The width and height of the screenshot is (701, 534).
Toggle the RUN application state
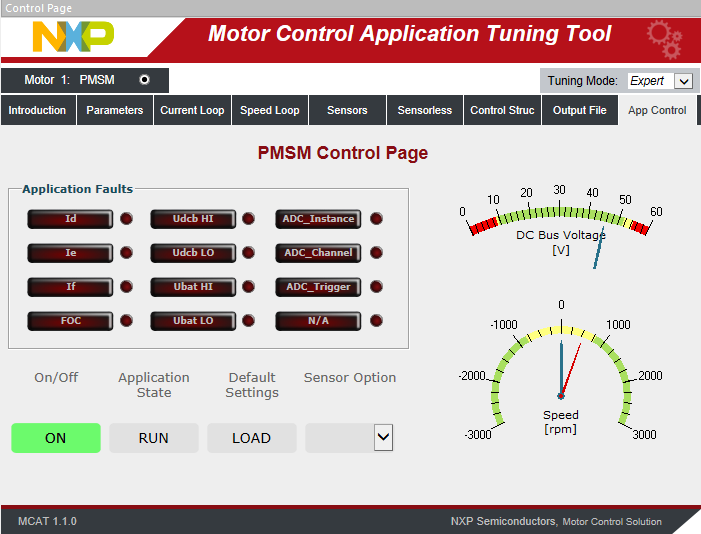pos(153,438)
